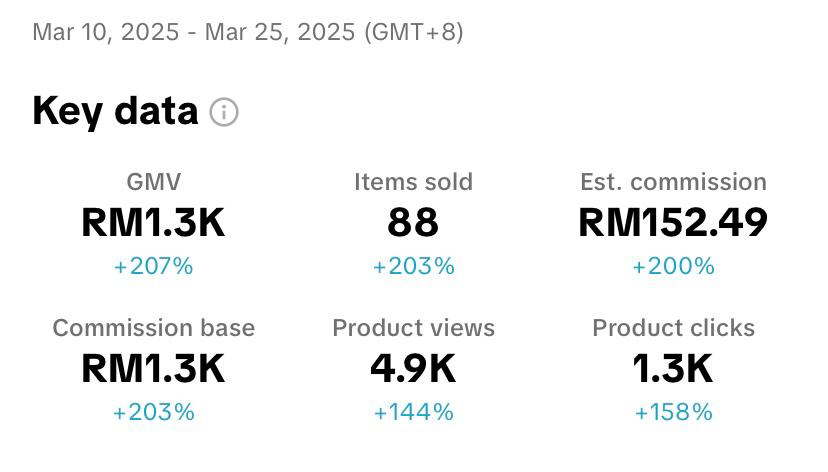
Task: Tap the Commission base RM1.3K value
Action: (154, 369)
